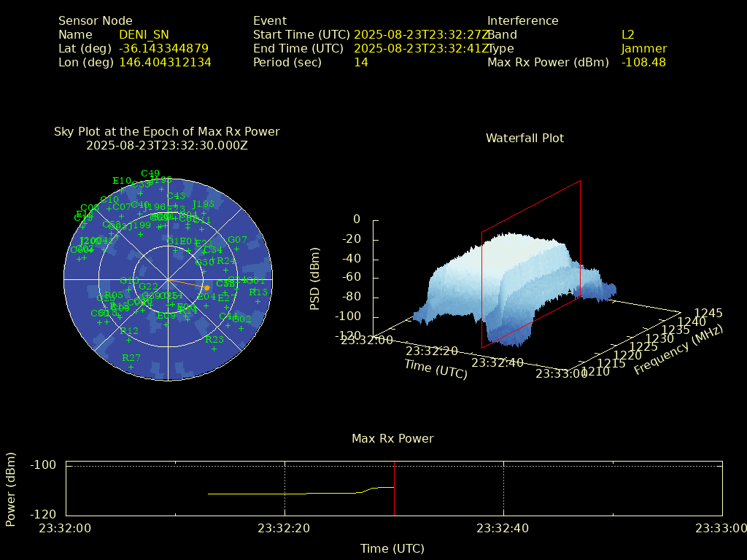Click the Waterfall Plot title
This screenshot has height=560, width=747.
coord(525,138)
